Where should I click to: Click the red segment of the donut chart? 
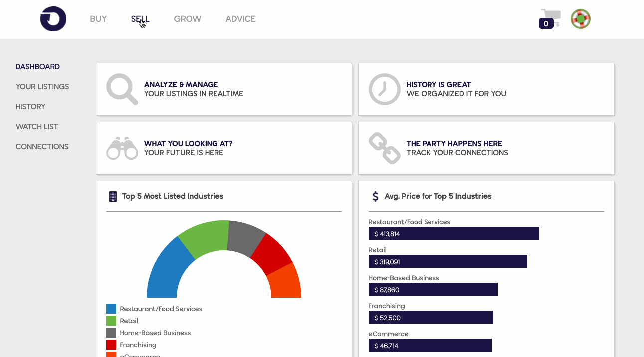point(271,254)
